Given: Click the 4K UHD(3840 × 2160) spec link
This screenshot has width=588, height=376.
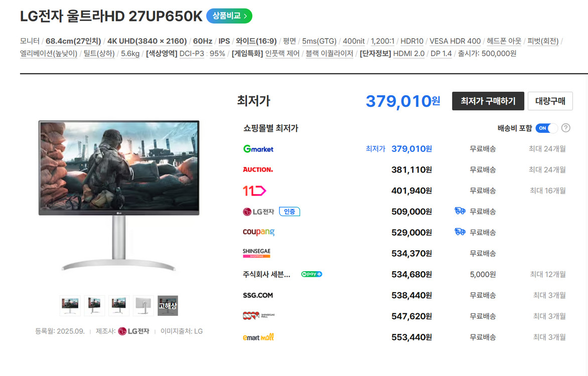Looking at the screenshot, I should [x=147, y=41].
